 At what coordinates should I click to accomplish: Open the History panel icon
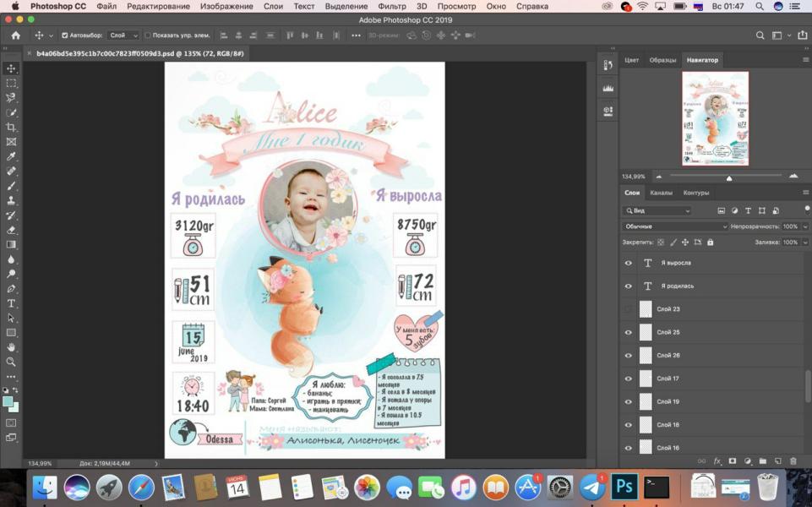608,65
